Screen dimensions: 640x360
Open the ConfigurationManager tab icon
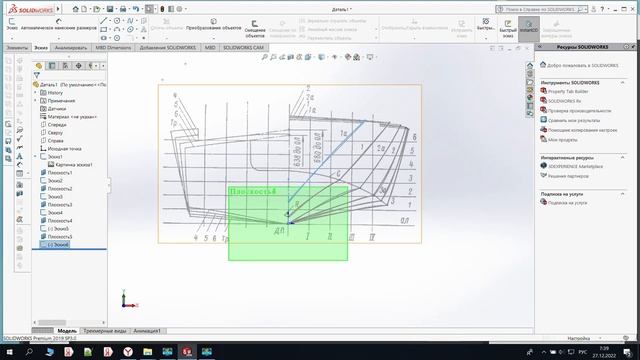pyautogui.click(x=65, y=66)
